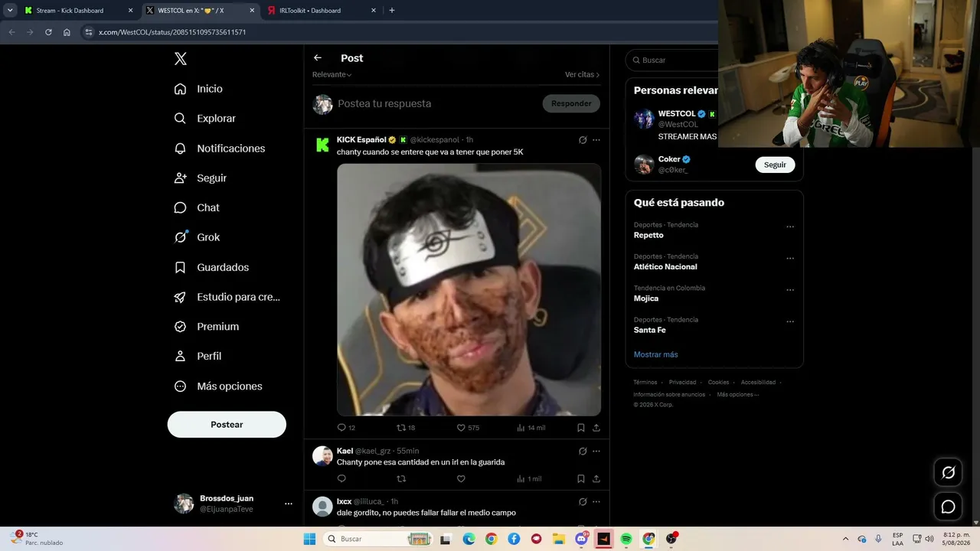The width and height of the screenshot is (980, 551).
Task: Follow Coker with the Seguir button
Action: tap(775, 165)
